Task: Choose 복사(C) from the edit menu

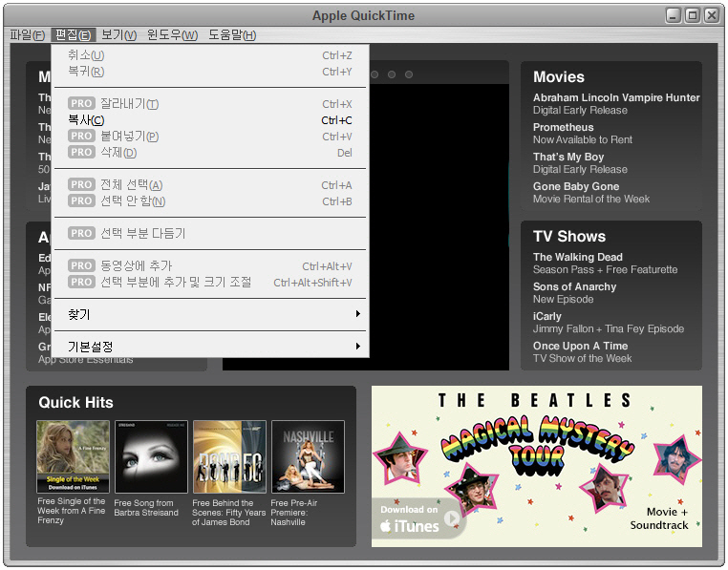Action: (210, 120)
